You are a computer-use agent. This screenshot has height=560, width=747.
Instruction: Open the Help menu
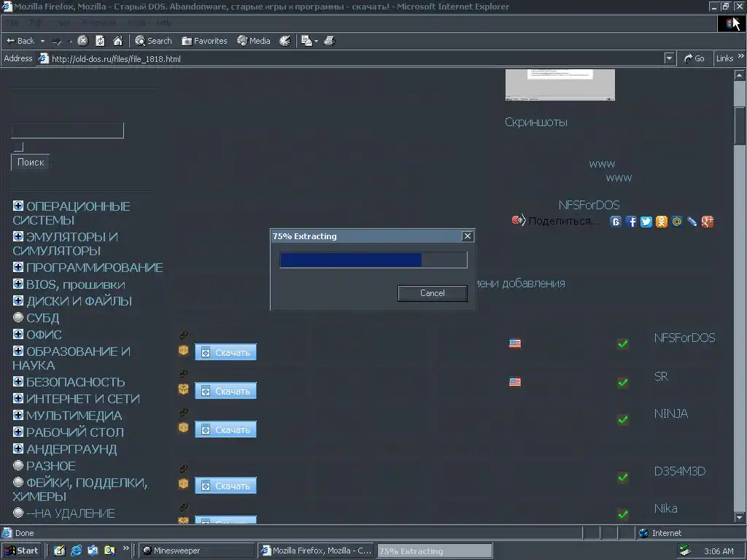(x=163, y=23)
